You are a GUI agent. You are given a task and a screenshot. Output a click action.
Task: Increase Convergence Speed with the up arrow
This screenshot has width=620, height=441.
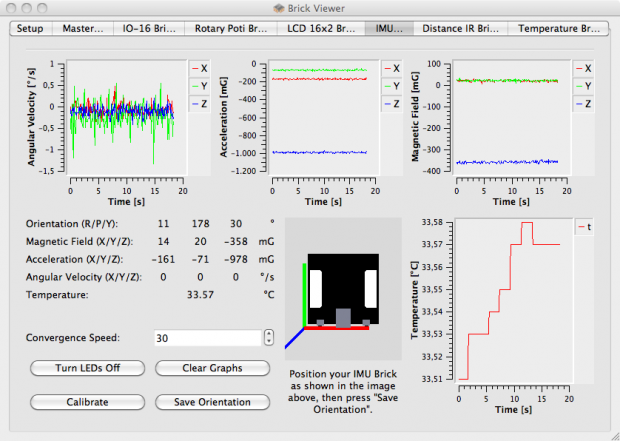tap(268, 334)
